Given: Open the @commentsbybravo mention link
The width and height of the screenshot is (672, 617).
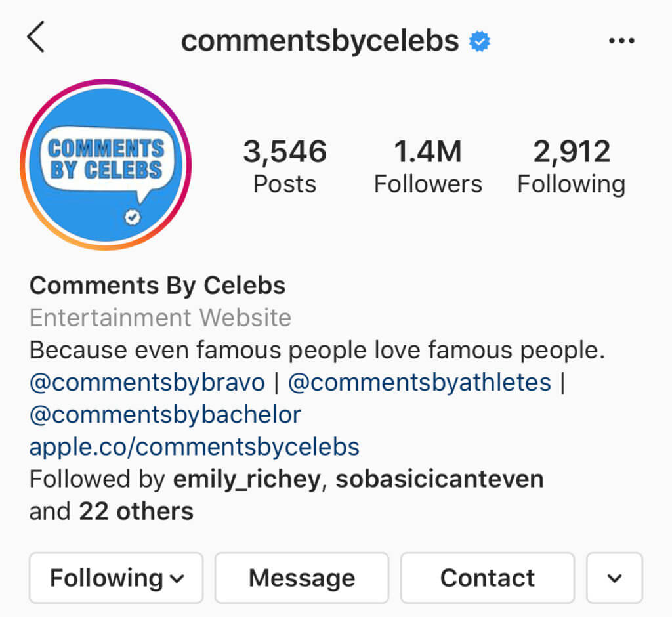Looking at the screenshot, I should [147, 382].
